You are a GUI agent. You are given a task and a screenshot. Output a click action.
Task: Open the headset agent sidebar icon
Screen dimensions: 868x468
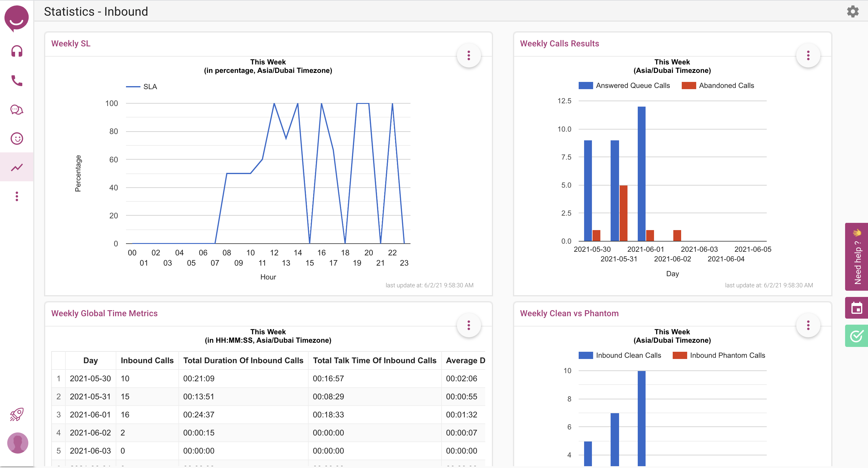[x=17, y=51]
